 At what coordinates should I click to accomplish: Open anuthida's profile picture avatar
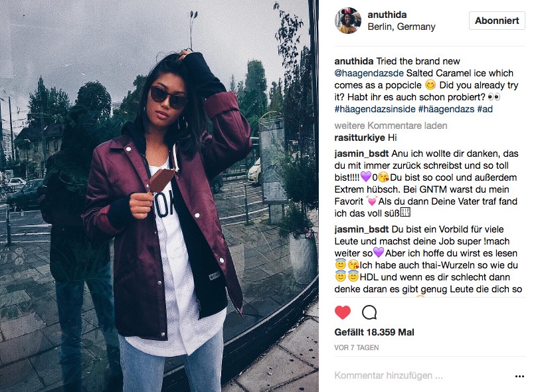348,21
